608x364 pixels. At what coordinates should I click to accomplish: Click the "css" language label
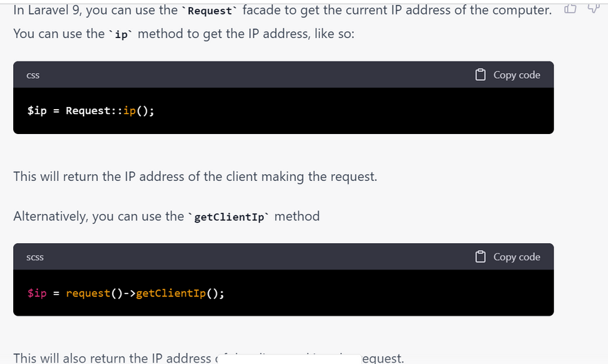(32, 75)
